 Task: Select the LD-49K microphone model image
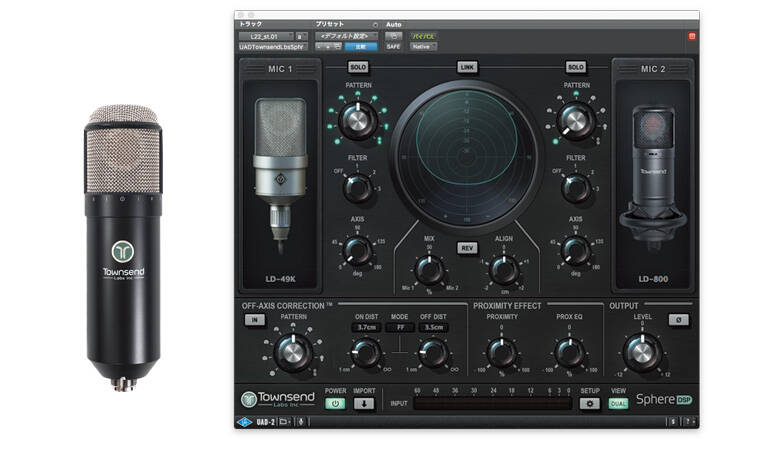tap(280, 176)
